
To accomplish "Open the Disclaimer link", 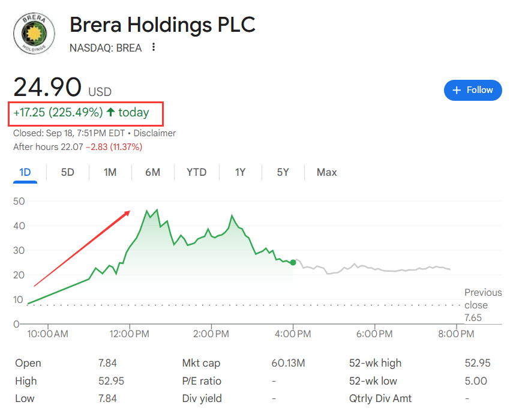I will pos(155,133).
